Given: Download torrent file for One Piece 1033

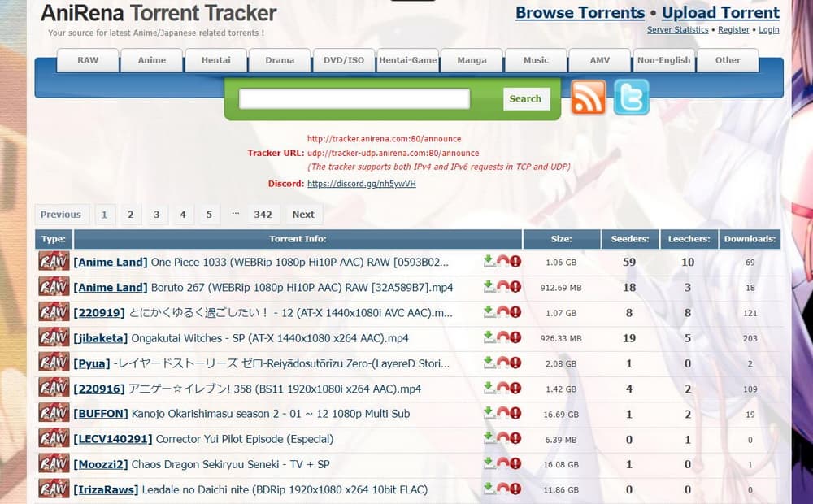Looking at the screenshot, I should (x=488, y=259).
